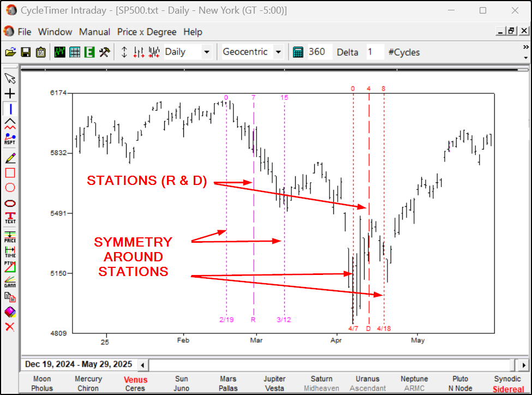
Task: Click the red X delete tool
Action: coord(9,326)
